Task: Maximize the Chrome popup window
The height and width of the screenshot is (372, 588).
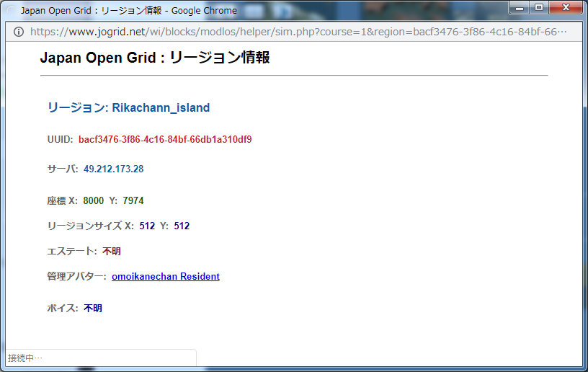Action: pos(539,7)
